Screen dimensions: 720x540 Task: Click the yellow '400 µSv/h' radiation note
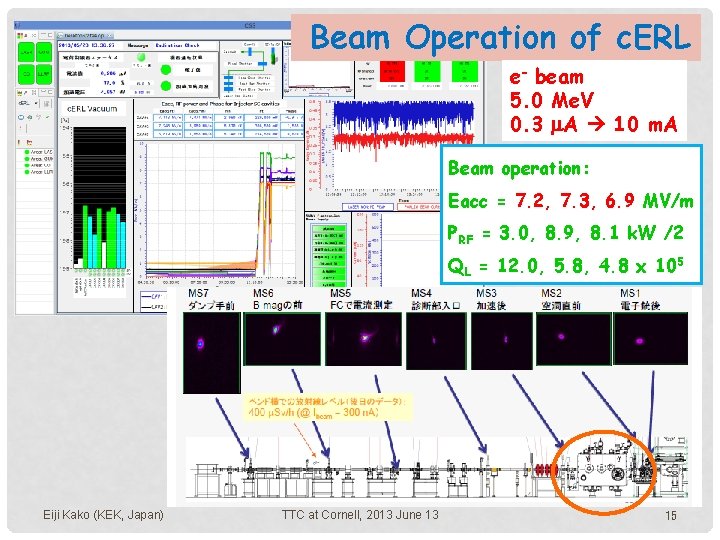[327, 407]
